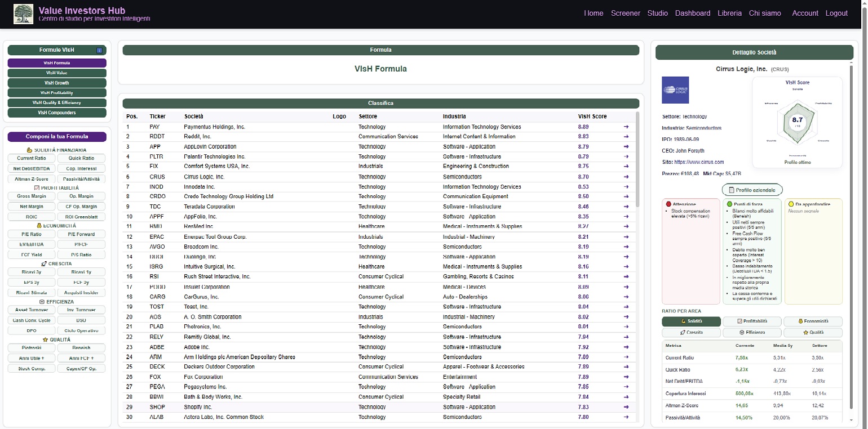This screenshot has height=429, width=868.
Task: Click the Value Investors Hub tree logo
Action: pyautogui.click(x=24, y=14)
